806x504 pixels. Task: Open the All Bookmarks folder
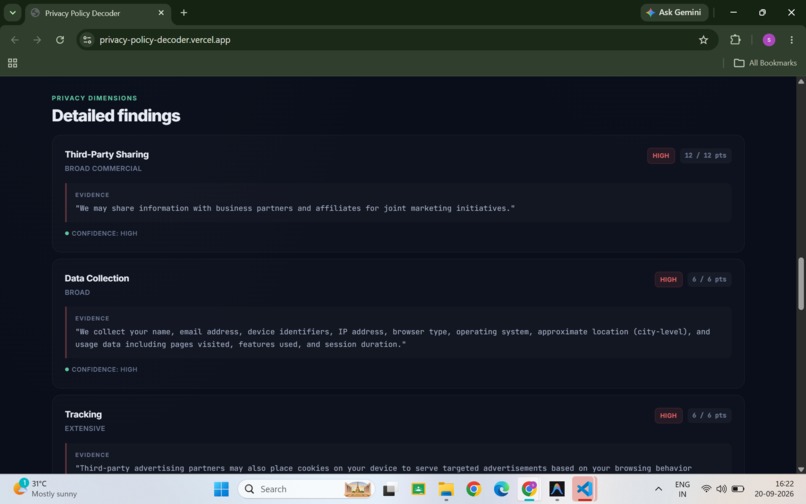(x=765, y=63)
